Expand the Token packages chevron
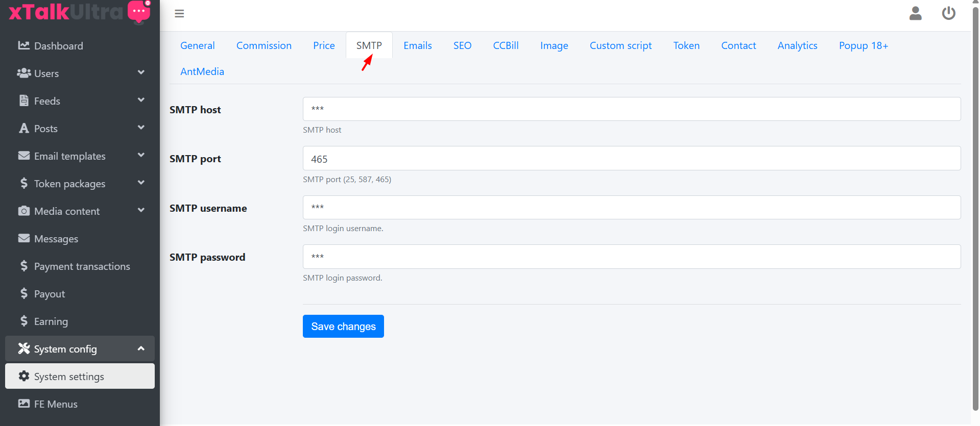Screen dimensions: 980x426 point(141,183)
